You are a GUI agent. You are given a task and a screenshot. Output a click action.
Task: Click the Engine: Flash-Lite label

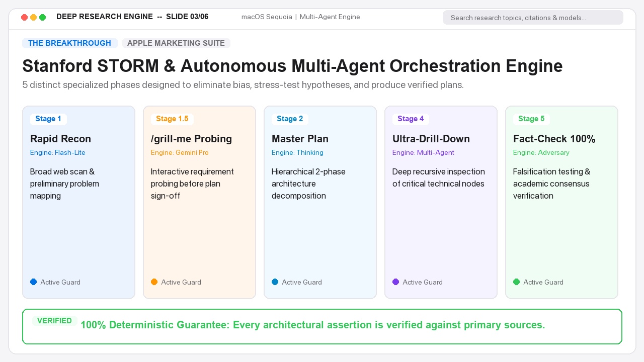pos(58,153)
